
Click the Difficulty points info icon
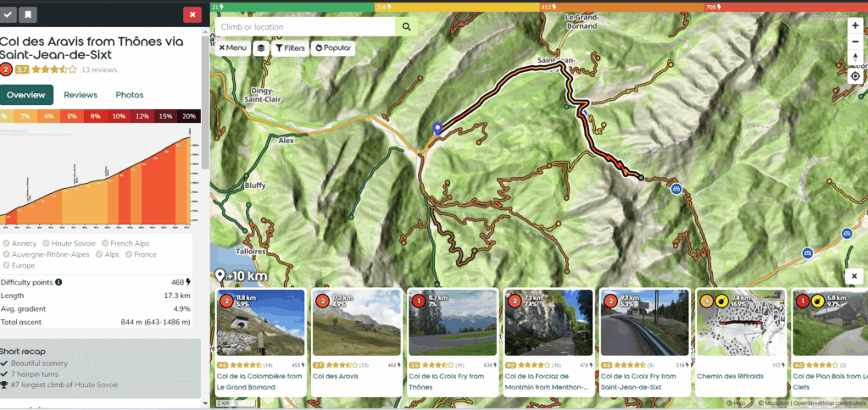58,282
